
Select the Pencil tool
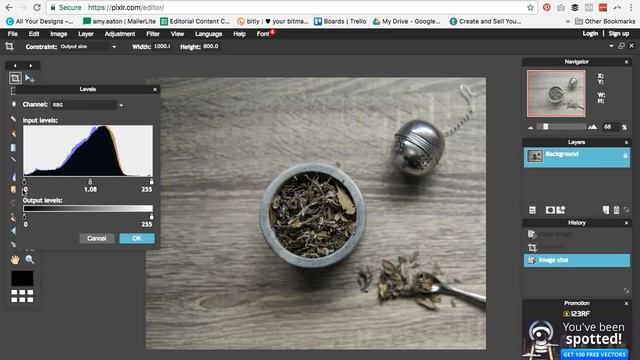[x=13, y=119]
